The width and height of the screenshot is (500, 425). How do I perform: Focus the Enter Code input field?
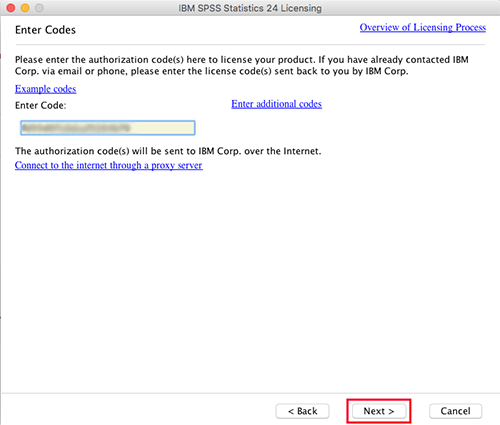click(108, 128)
